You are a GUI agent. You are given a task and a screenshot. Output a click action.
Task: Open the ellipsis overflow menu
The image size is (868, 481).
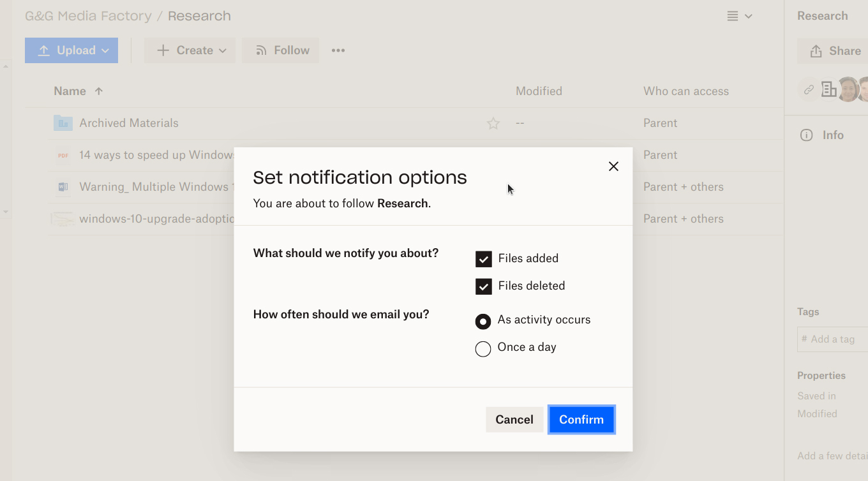point(338,50)
